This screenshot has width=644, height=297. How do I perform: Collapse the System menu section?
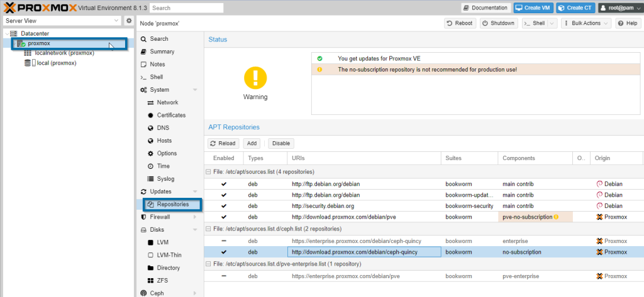(x=195, y=90)
